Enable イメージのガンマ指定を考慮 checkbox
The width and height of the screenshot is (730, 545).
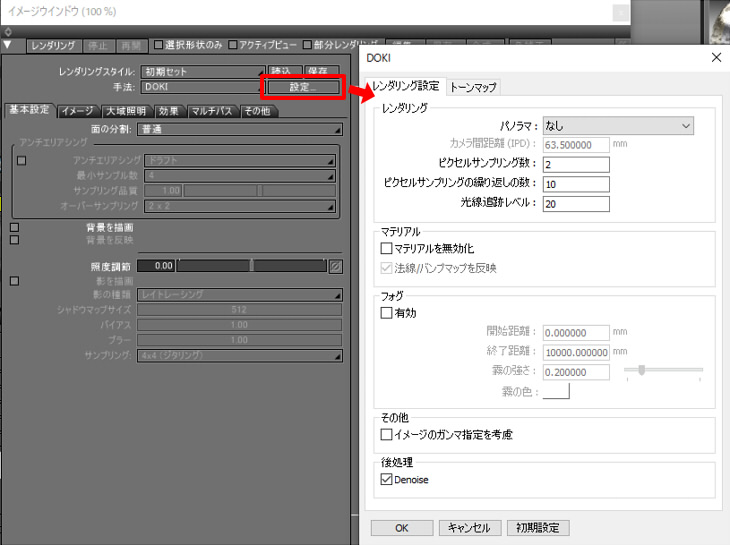(386, 434)
